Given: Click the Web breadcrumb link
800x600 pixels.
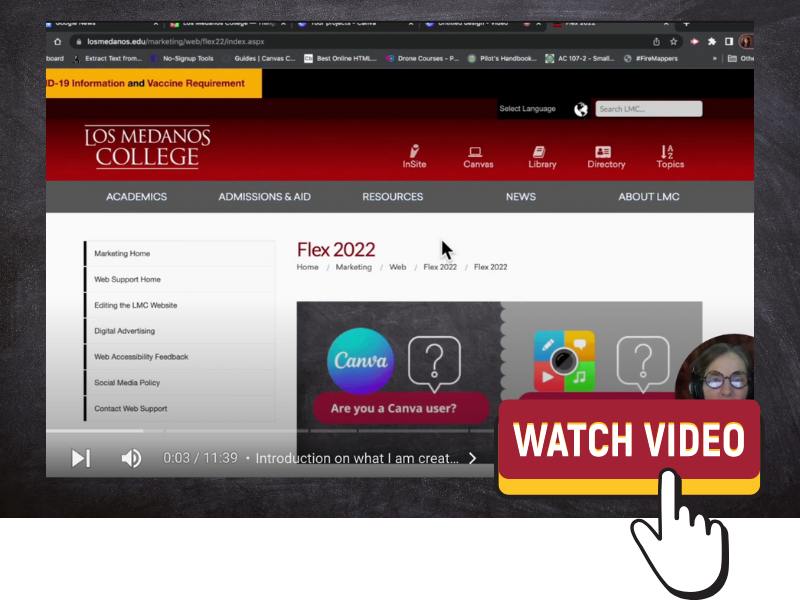Looking at the screenshot, I should point(397,267).
